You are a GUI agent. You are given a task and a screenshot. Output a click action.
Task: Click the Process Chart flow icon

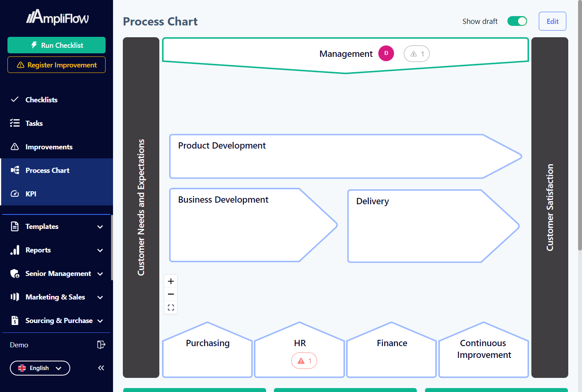[15, 170]
